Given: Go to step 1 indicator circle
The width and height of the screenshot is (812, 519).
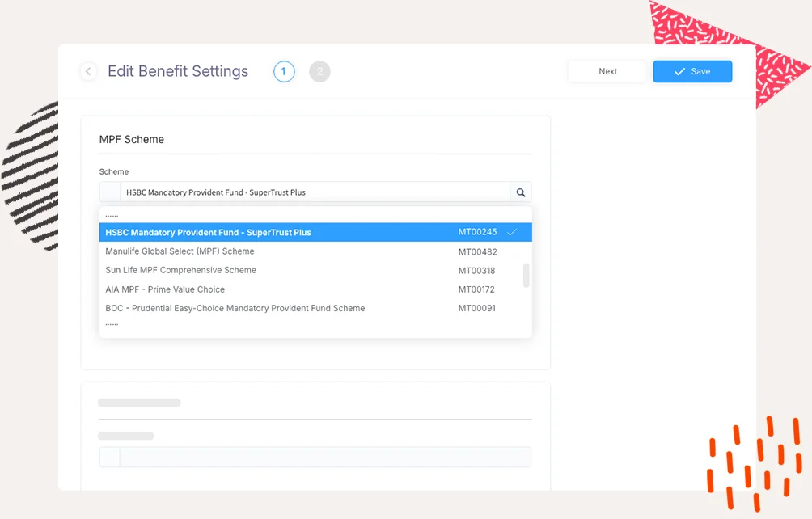Looking at the screenshot, I should 284,72.
